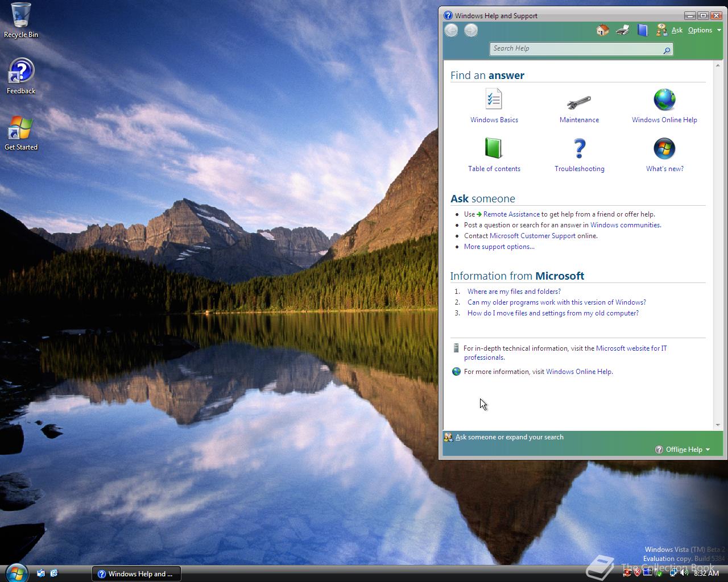Select the Feedback desktop shortcut
This screenshot has width=728, height=582.
pyautogui.click(x=21, y=76)
